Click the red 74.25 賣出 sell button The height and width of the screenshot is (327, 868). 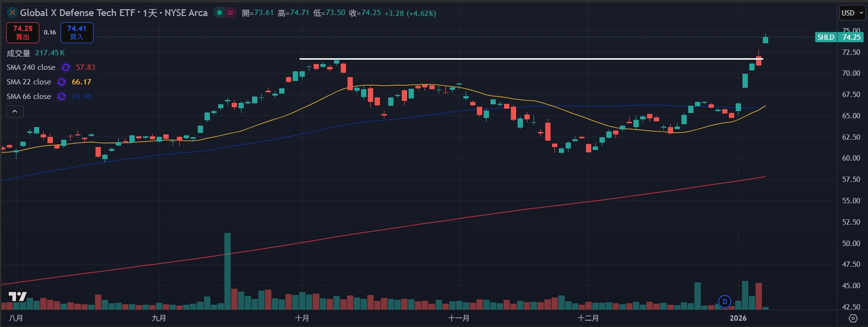[23, 33]
